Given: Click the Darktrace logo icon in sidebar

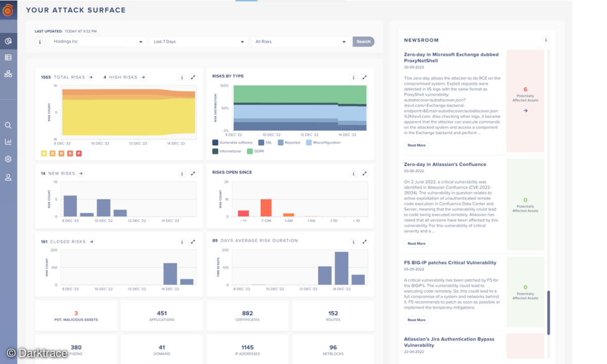Looking at the screenshot, I should (8, 10).
